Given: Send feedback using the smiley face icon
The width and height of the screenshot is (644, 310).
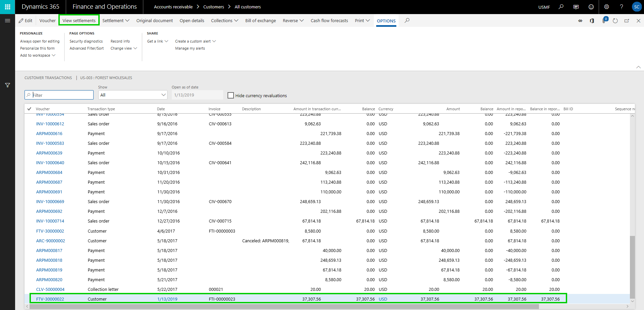Looking at the screenshot, I should pos(591,7).
